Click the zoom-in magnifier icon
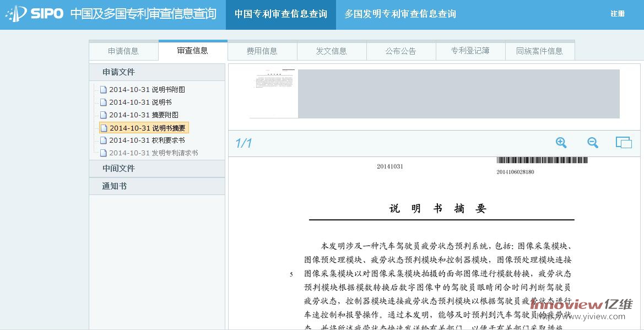The height and width of the screenshot is (330, 644). 561,142
